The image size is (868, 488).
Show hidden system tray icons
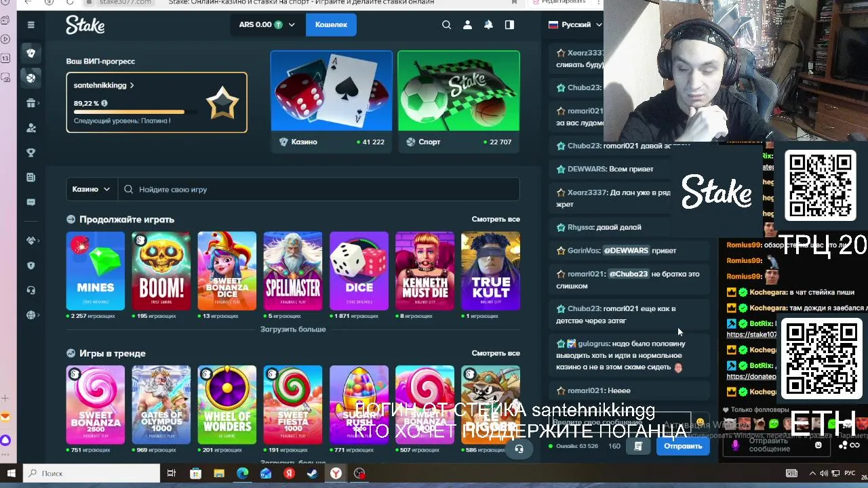pyautogui.click(x=812, y=473)
